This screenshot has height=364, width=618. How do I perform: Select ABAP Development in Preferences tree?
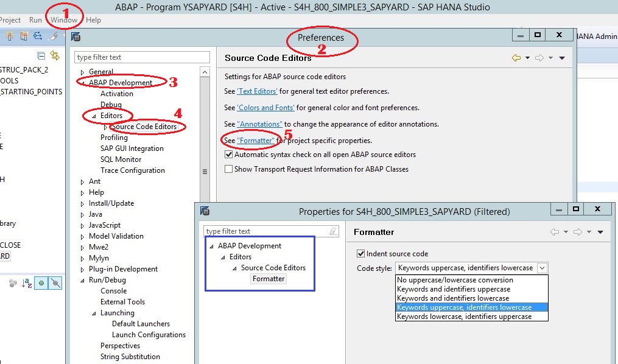click(x=120, y=83)
